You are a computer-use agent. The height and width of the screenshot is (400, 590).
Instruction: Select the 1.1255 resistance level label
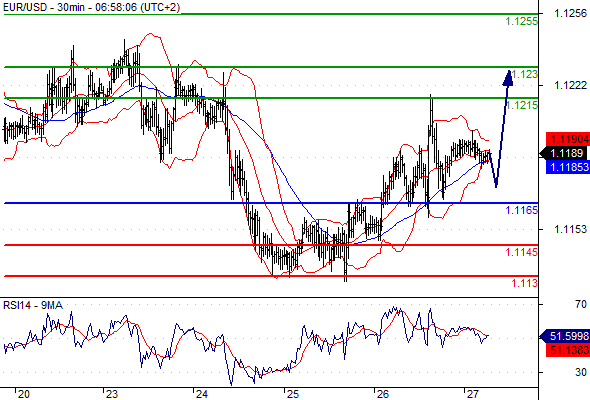522,21
